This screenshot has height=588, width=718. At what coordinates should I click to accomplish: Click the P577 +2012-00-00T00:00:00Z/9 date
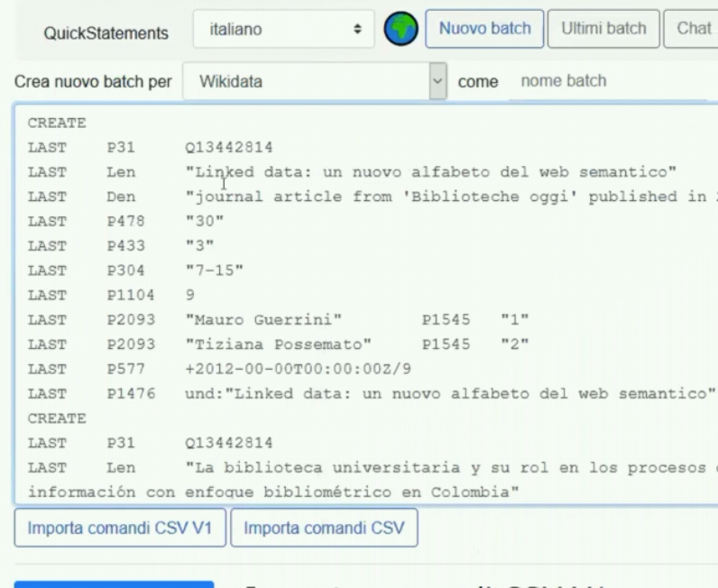tap(299, 369)
